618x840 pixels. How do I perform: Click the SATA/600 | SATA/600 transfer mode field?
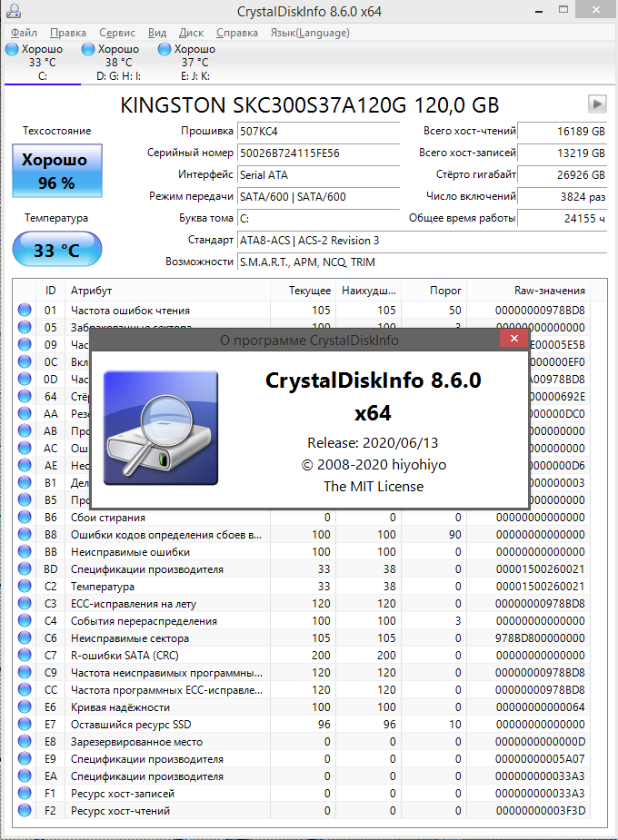(x=318, y=197)
